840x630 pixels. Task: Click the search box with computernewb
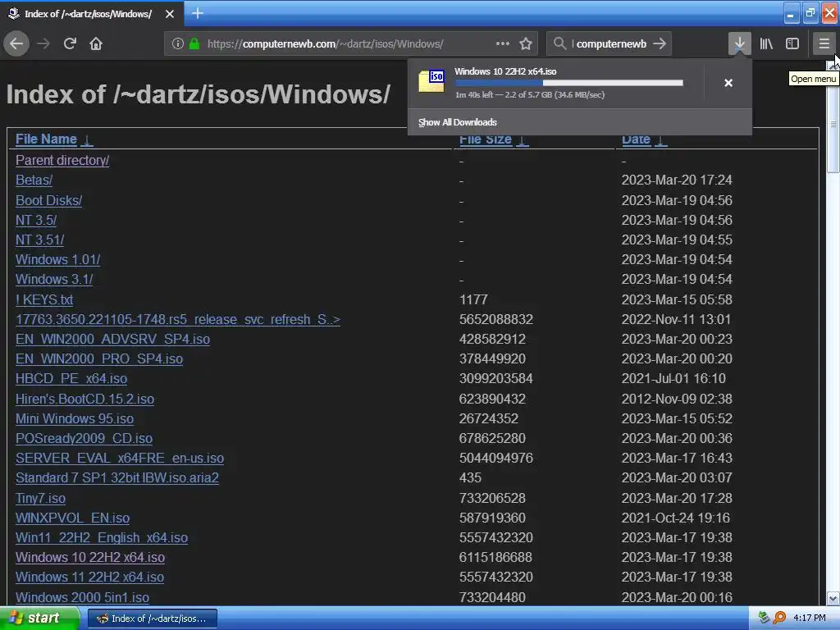coord(610,43)
